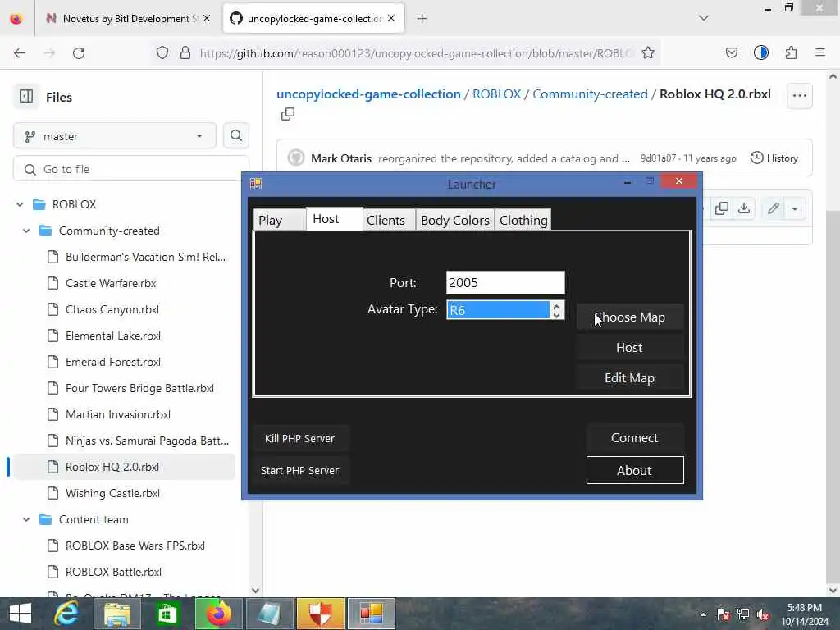The width and height of the screenshot is (840, 630).
Task: Click commit hash 9d01a07
Action: click(658, 158)
